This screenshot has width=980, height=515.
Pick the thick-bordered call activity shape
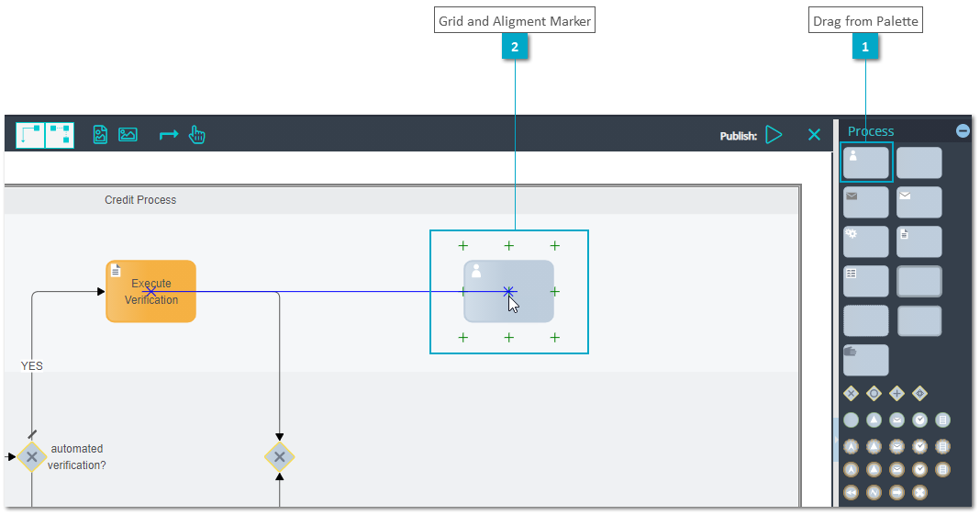point(919,281)
